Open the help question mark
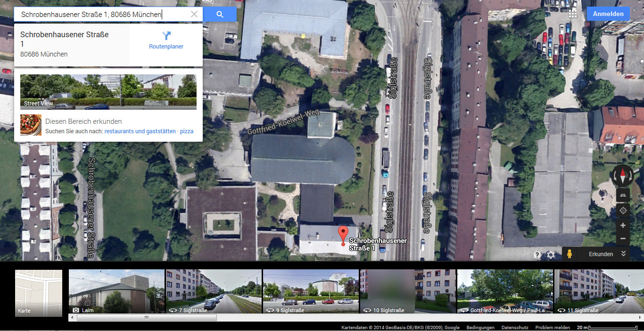 (537, 255)
